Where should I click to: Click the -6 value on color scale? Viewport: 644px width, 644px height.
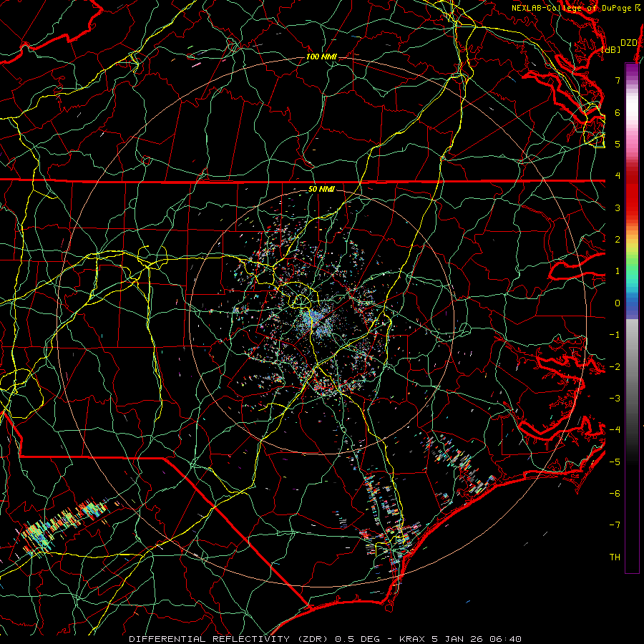click(615, 494)
